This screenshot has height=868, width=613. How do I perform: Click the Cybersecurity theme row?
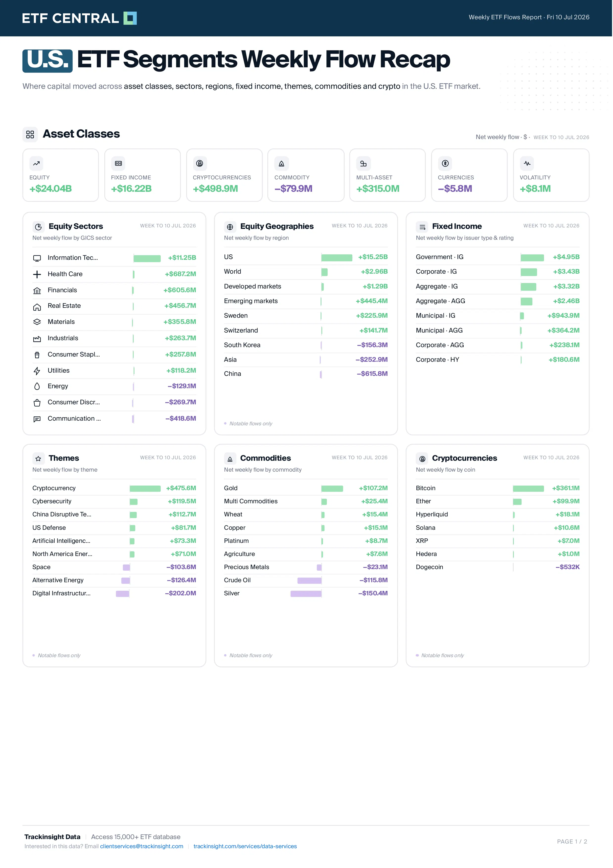click(114, 501)
